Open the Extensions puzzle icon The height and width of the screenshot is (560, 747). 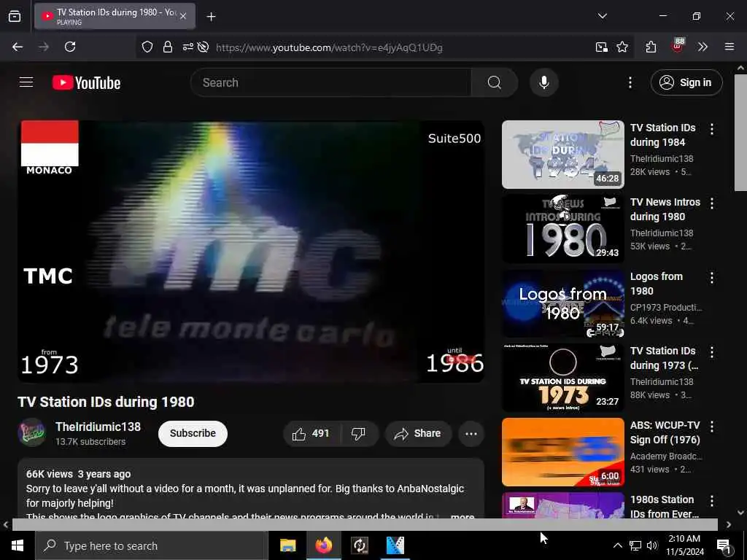pos(651,47)
